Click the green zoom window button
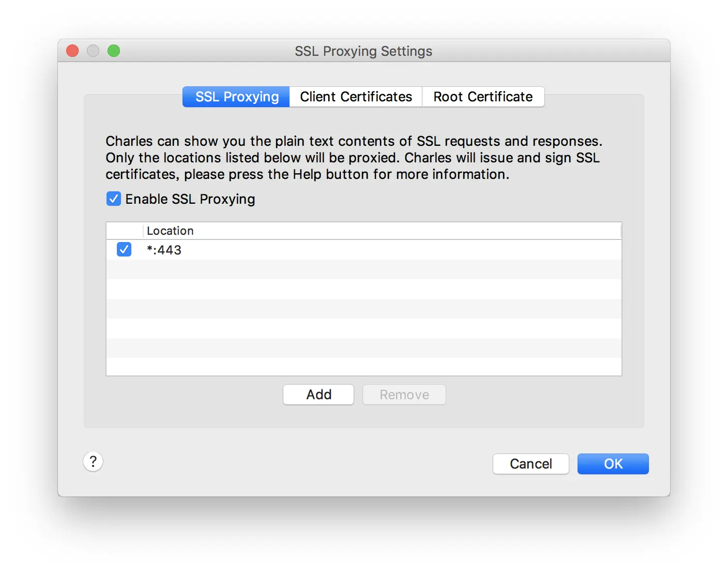 coord(114,51)
